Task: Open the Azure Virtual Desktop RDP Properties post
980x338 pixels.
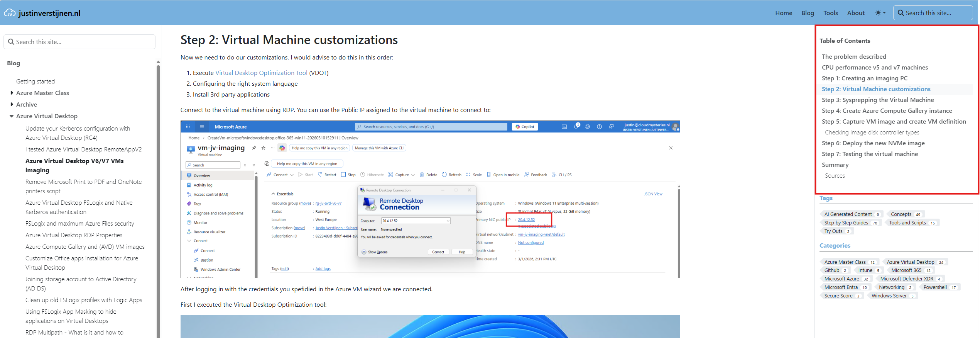Action: coord(74,235)
